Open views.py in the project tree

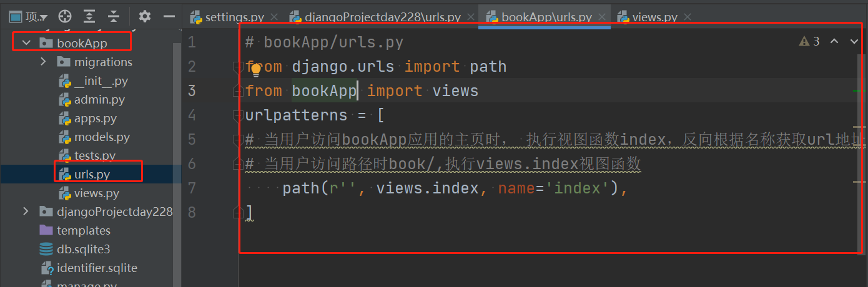coord(96,193)
